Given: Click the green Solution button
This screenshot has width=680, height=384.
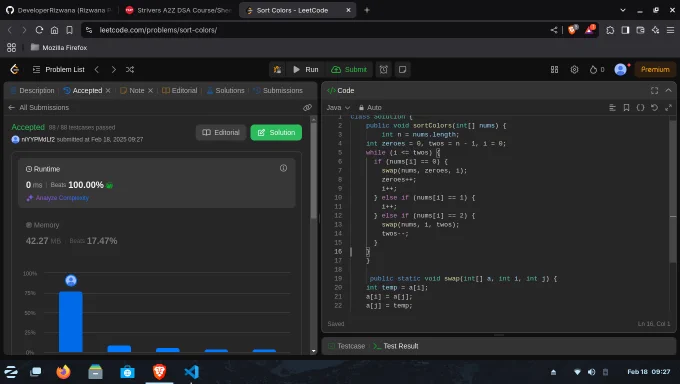Looking at the screenshot, I should [x=276, y=132].
